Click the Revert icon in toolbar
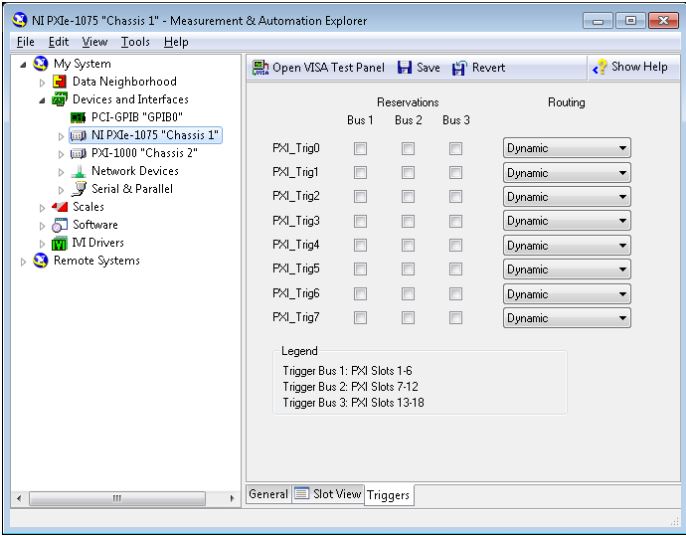This screenshot has width=686, height=536. point(459,68)
